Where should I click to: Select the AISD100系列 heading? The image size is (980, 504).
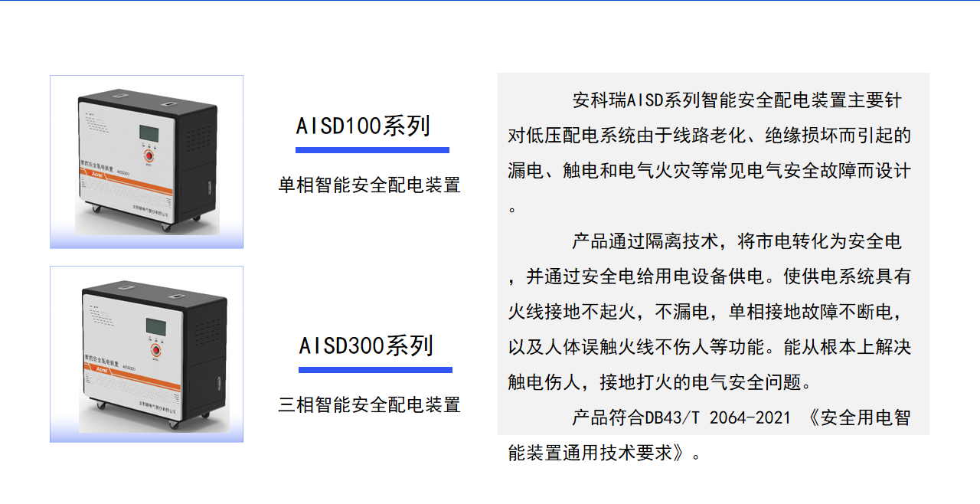point(364,126)
